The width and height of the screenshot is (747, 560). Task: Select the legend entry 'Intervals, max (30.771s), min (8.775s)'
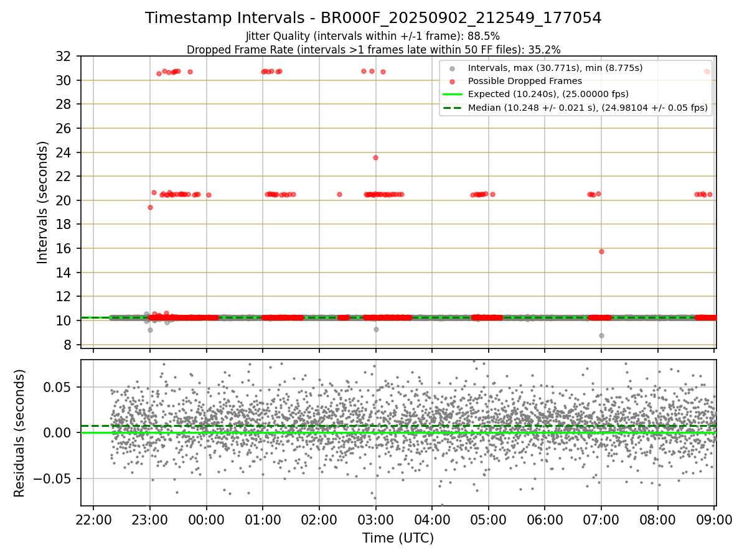tap(555, 67)
